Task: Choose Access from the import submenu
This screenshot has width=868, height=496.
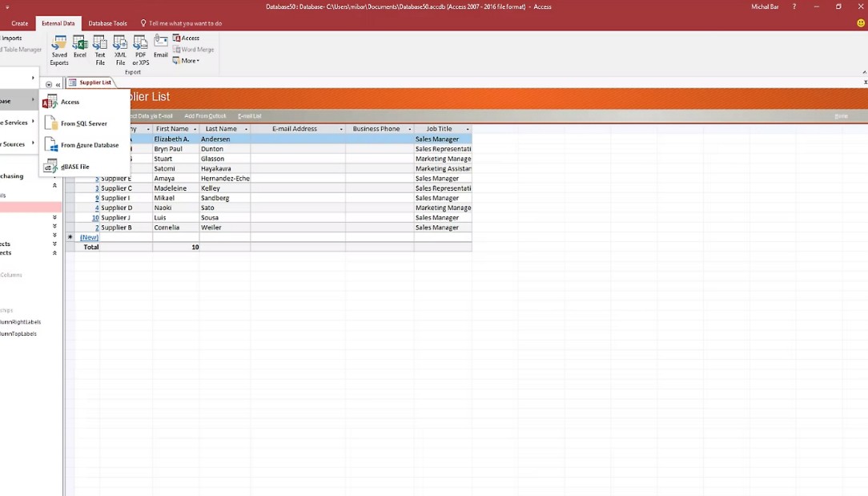Action: pyautogui.click(x=84, y=102)
